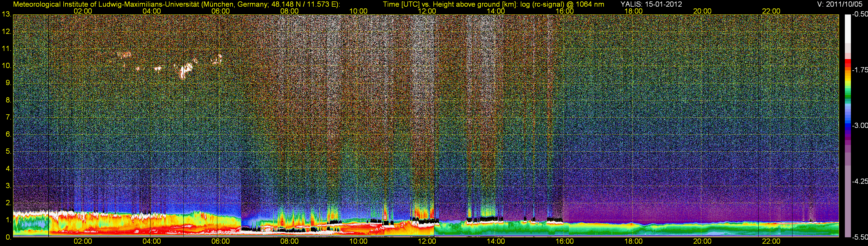868x246 pixels.
Task: Click the red band of the colorbar
Action: (848, 63)
